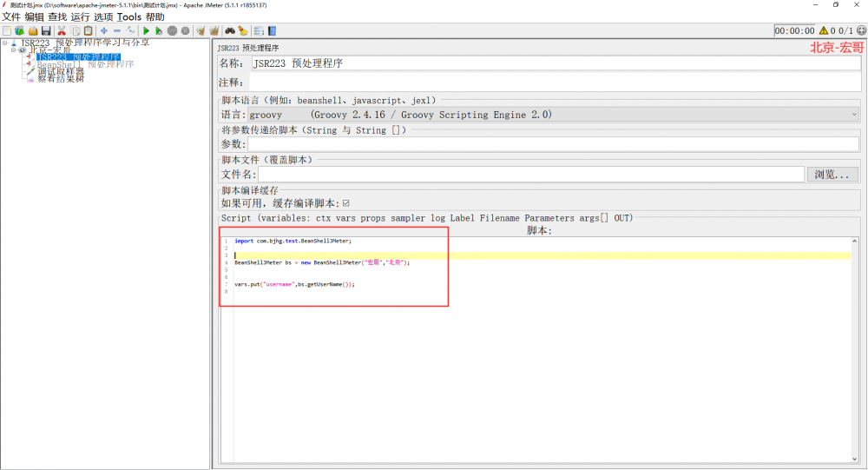This screenshot has width=868, height=470.
Task: Copy the selected element icon
Action: pyautogui.click(x=76, y=31)
